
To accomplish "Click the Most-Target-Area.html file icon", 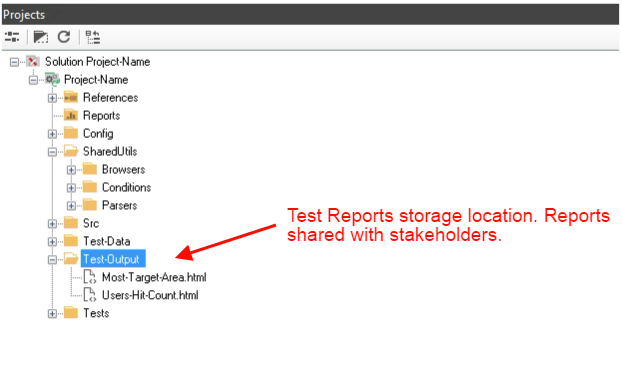I will (x=90, y=277).
